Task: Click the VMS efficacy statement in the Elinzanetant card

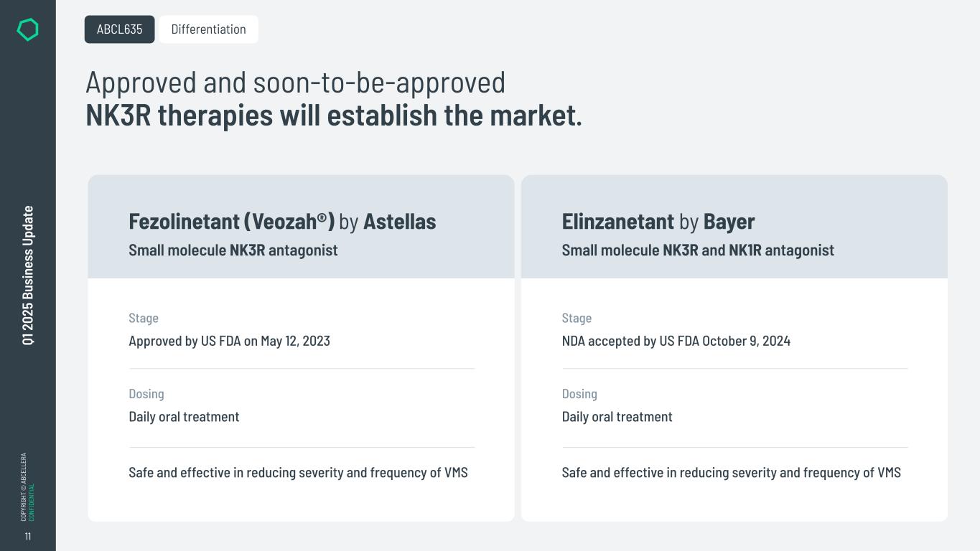Action: [731, 473]
